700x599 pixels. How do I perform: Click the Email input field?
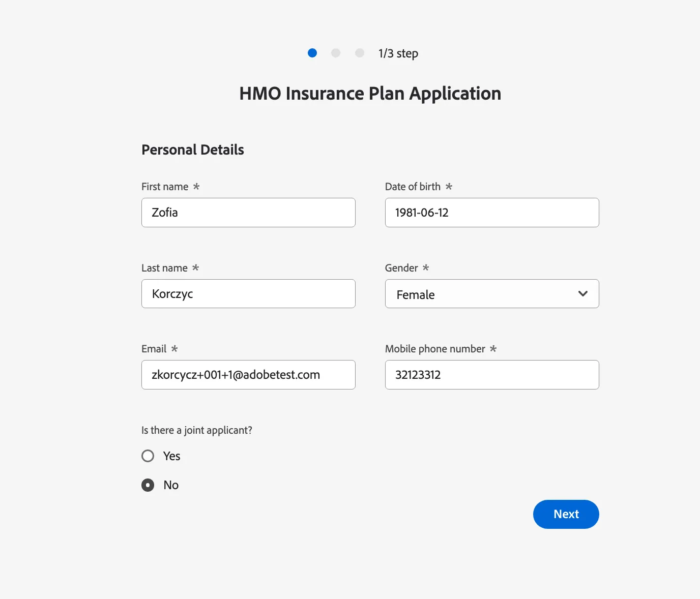click(248, 375)
